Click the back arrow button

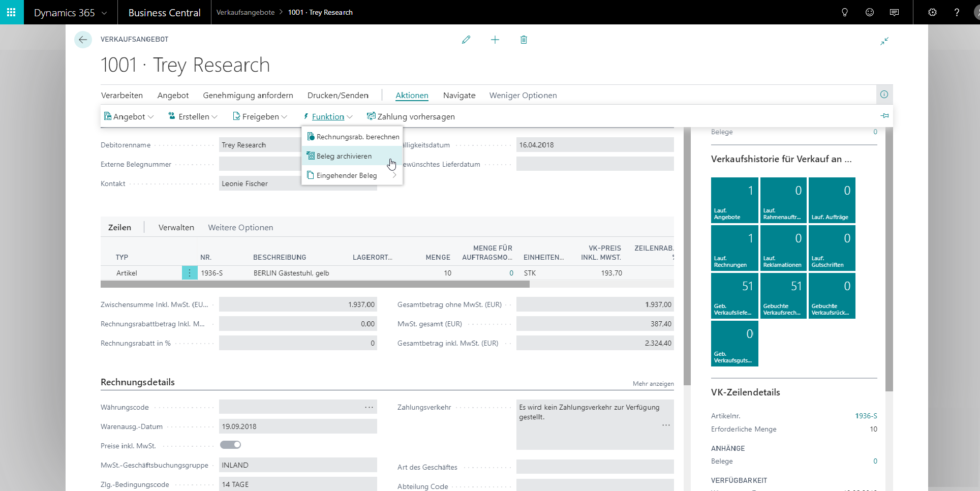(x=83, y=40)
